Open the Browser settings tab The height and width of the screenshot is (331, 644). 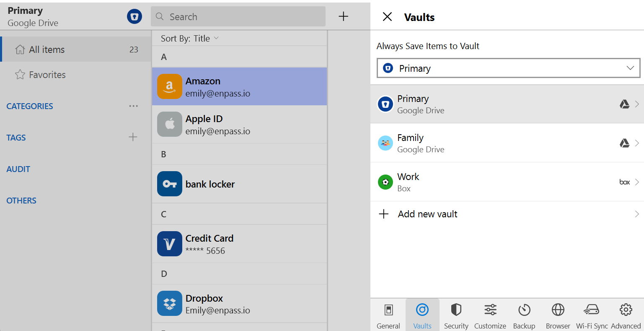coord(558,315)
